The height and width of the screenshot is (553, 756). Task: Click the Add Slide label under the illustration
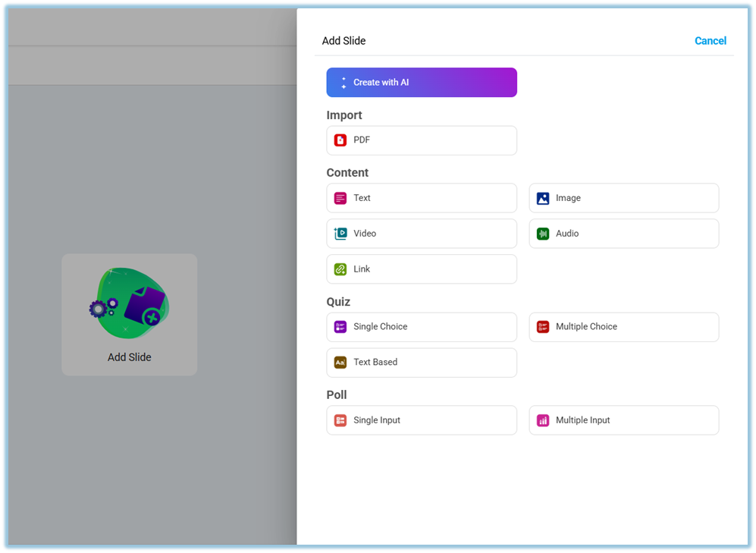click(129, 357)
